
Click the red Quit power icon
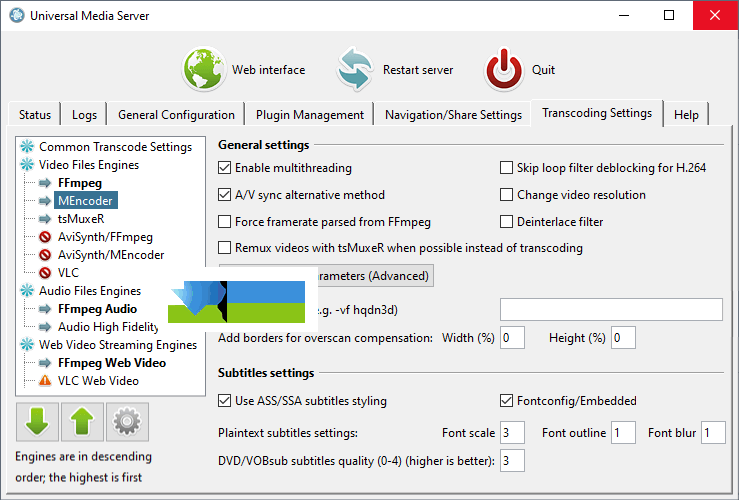pos(504,69)
